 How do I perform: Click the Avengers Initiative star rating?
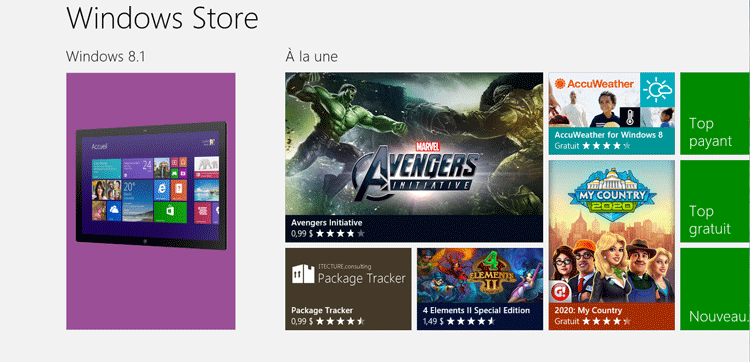pyautogui.click(x=340, y=234)
